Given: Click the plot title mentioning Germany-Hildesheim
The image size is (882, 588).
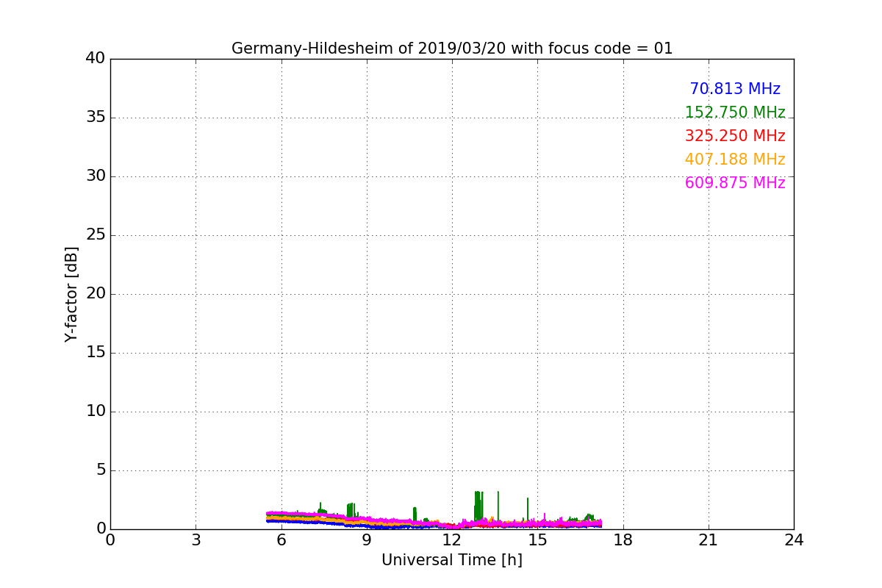Looking at the screenshot, I should click(x=452, y=49).
